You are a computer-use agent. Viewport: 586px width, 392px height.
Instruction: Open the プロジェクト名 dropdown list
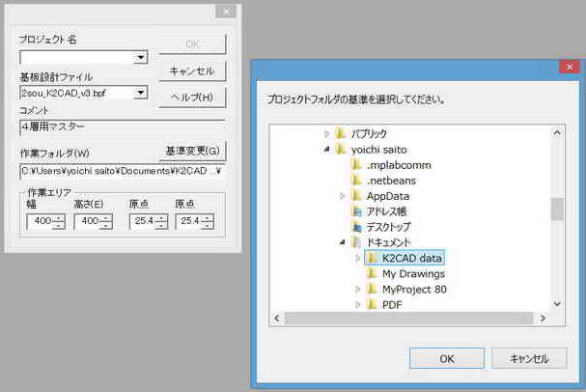coord(141,57)
